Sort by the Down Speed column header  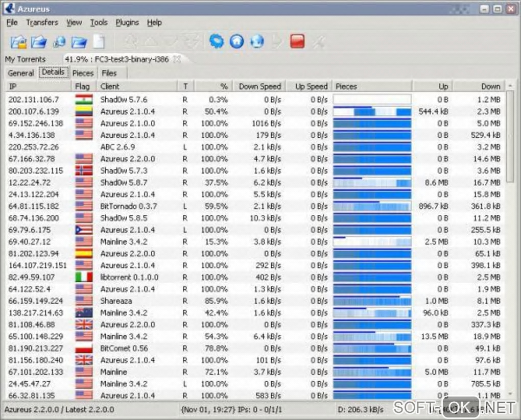pyautogui.click(x=259, y=86)
